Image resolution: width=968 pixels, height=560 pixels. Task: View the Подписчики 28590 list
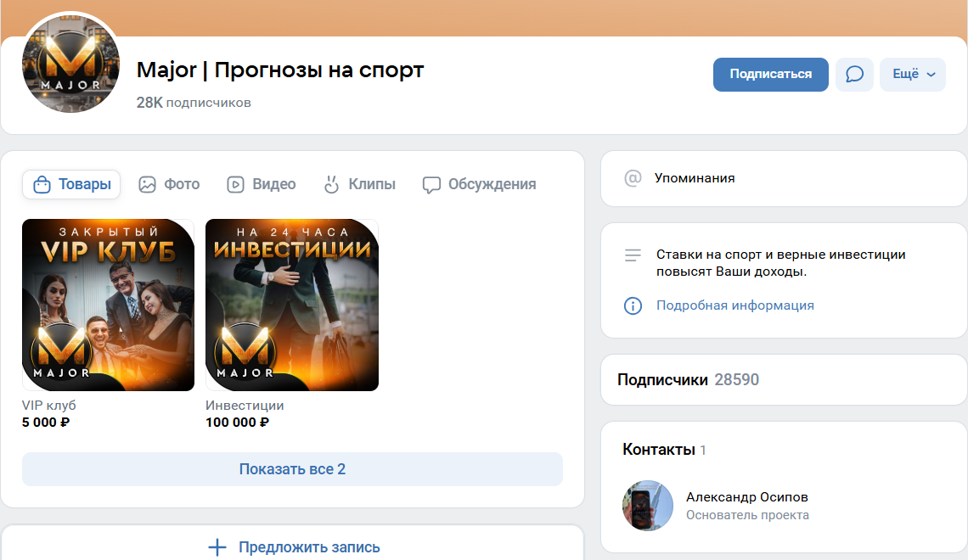click(688, 380)
